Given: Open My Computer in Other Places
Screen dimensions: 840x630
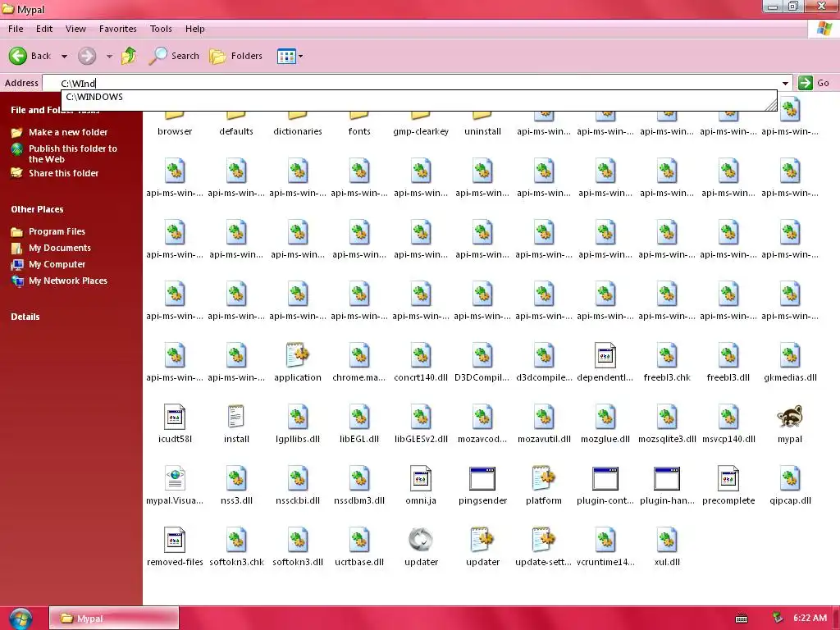Looking at the screenshot, I should coord(57,264).
